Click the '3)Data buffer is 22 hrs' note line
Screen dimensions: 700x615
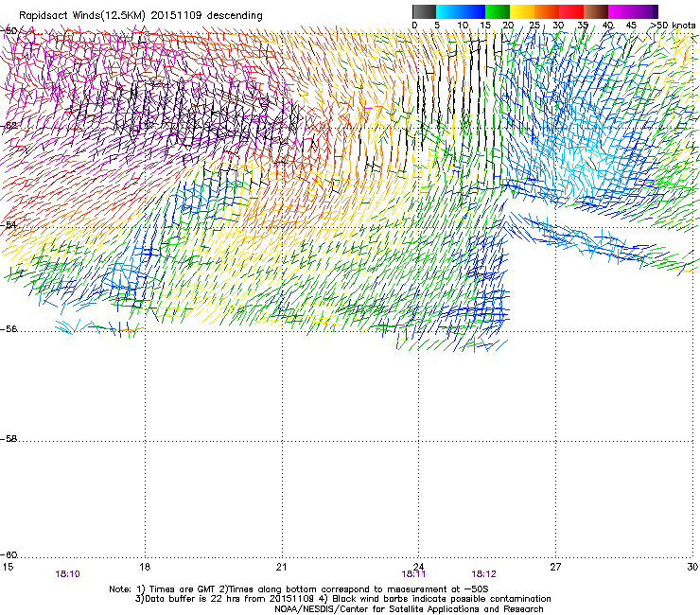point(342,599)
